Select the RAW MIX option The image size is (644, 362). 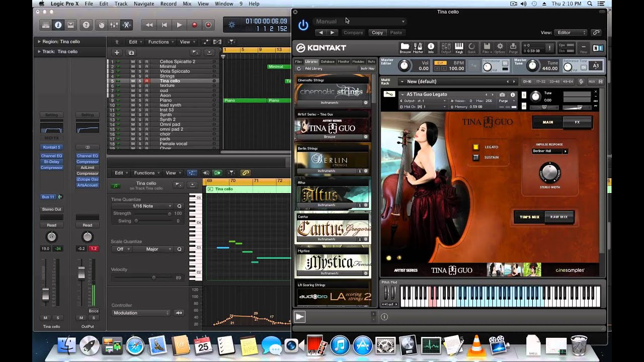pyautogui.click(x=559, y=217)
